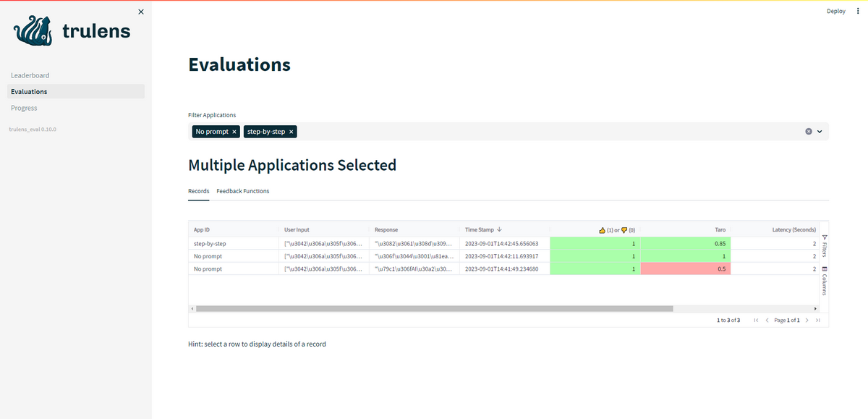Switch to the Feedback Functions tab
868x419 pixels.
(243, 191)
